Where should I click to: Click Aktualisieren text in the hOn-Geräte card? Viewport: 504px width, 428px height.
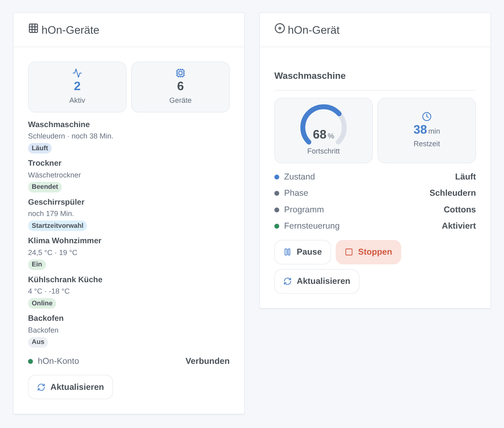(77, 387)
